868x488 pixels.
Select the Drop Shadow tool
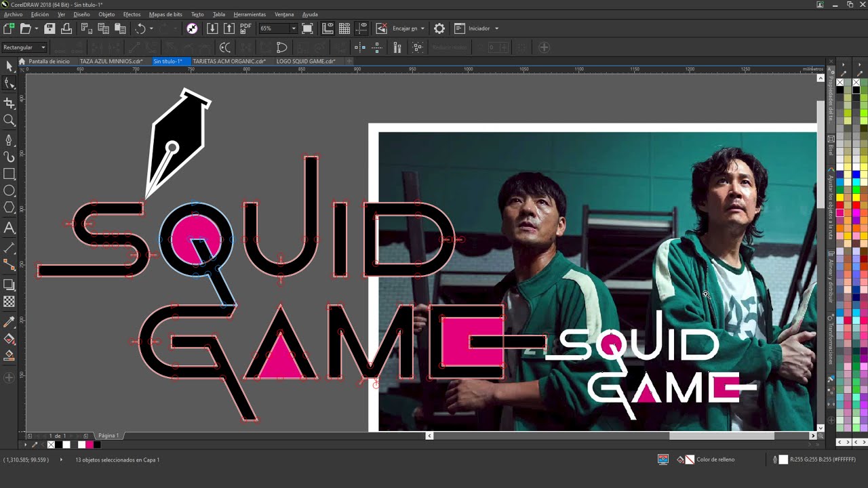tap(9, 285)
